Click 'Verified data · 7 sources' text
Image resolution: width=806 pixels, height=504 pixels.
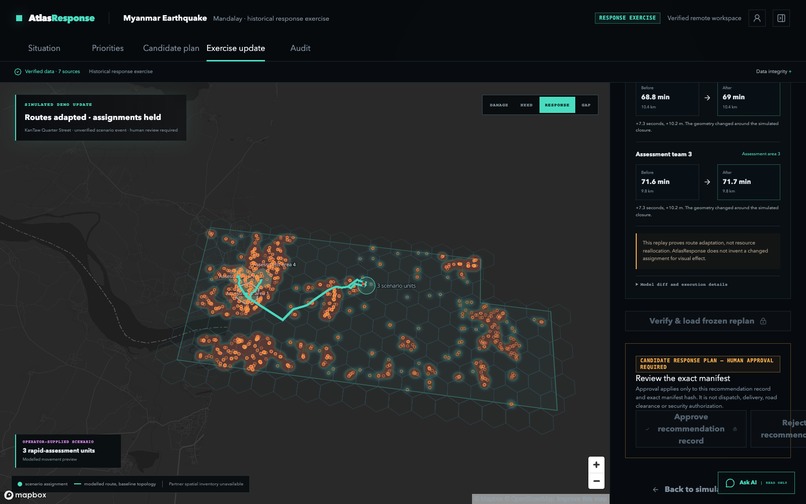point(52,71)
